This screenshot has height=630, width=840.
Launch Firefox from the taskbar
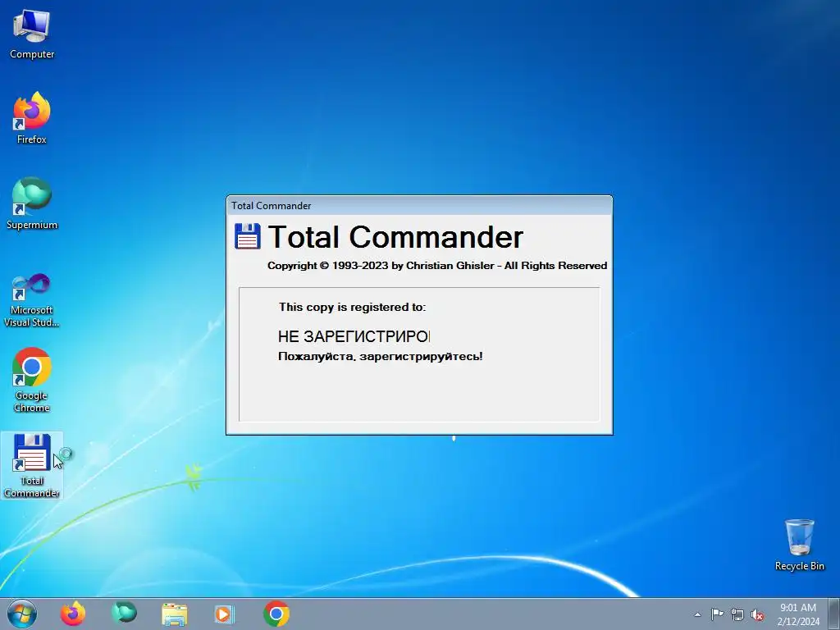[x=73, y=614]
